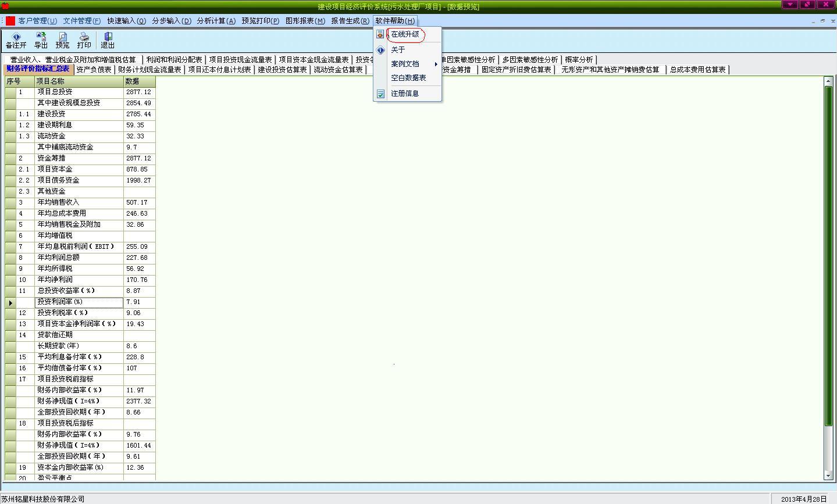Image resolution: width=837 pixels, height=504 pixels.
Task: Click the 软件帮助(H) menu
Action: coord(395,21)
